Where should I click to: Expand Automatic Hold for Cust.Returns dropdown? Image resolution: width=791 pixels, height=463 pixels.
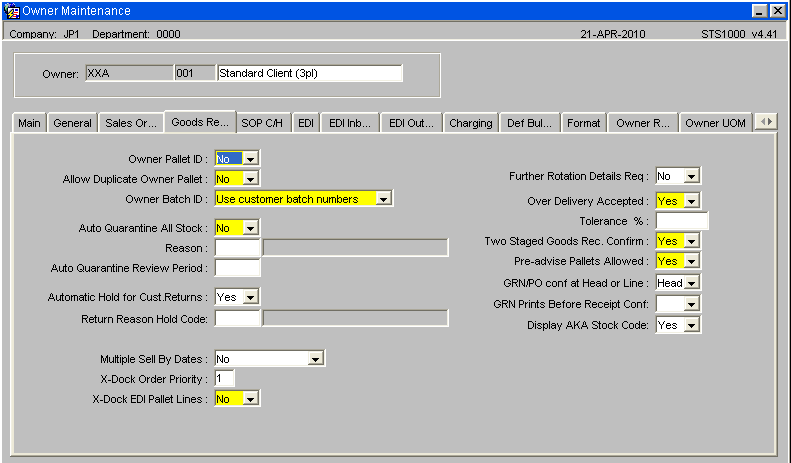(250, 297)
